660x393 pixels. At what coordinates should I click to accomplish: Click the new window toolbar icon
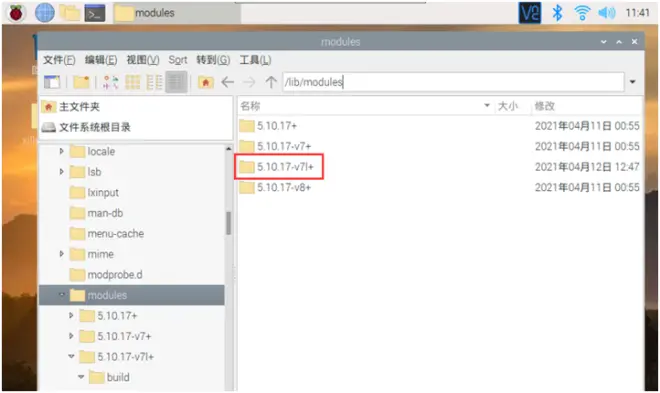(52, 82)
